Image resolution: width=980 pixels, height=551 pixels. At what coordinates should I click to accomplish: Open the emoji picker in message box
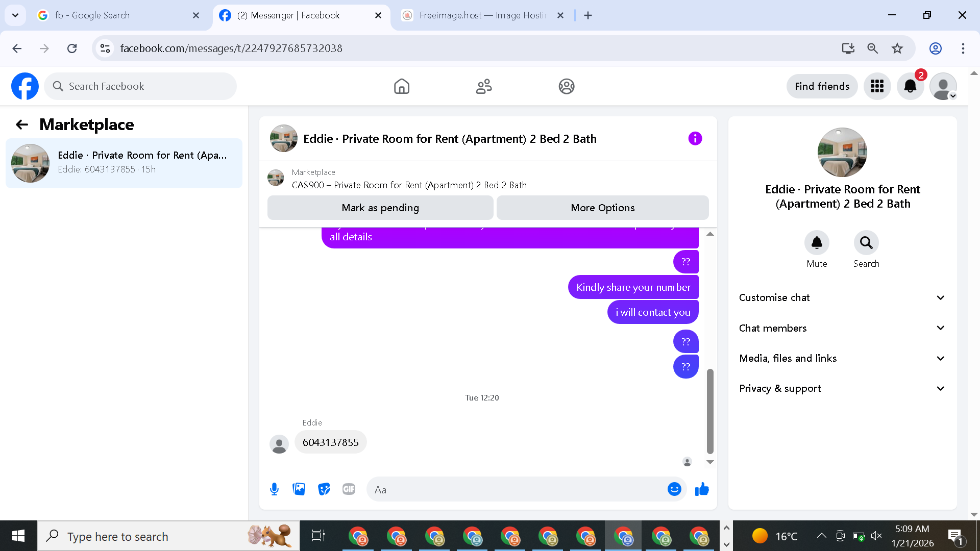pos(674,489)
